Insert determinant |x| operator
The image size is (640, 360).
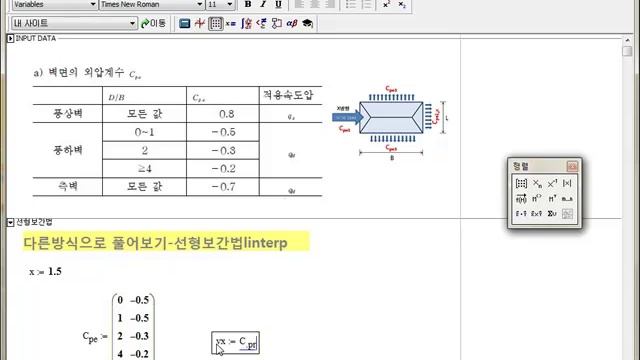click(567, 184)
